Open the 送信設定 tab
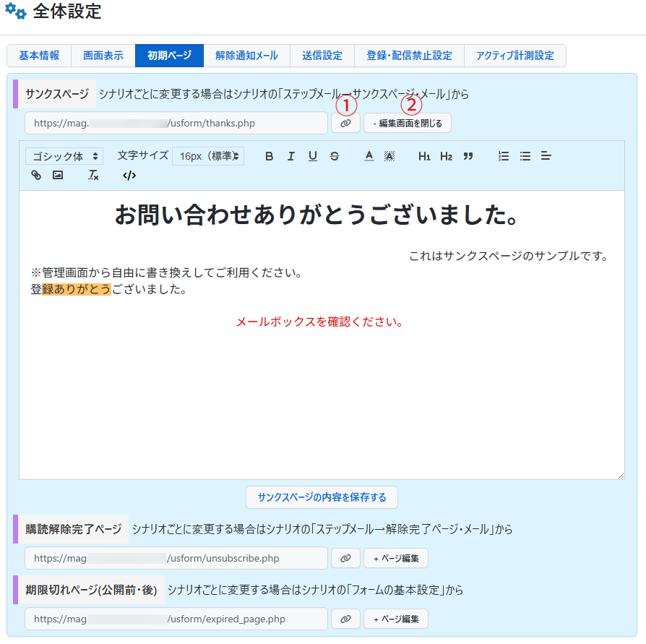The image size is (646, 644). [x=322, y=56]
